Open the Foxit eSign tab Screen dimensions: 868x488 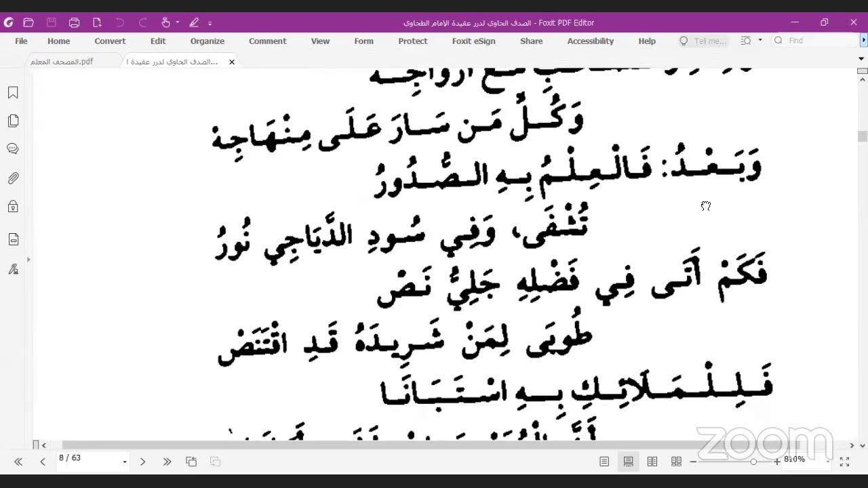pos(474,41)
